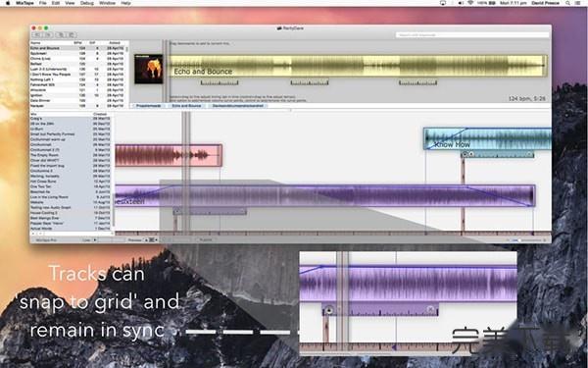
Task: Select the blue 'Know How' clip
Action: coord(487,138)
